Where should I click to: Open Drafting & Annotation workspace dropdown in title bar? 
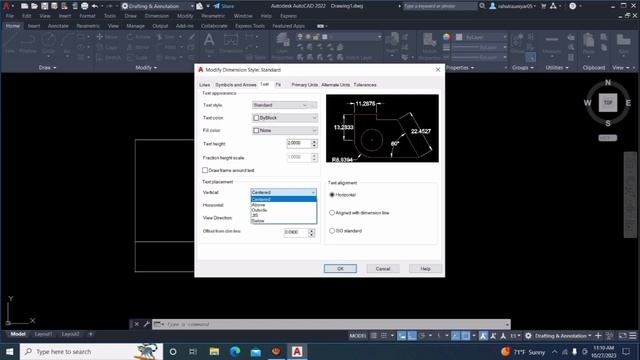[158, 6]
